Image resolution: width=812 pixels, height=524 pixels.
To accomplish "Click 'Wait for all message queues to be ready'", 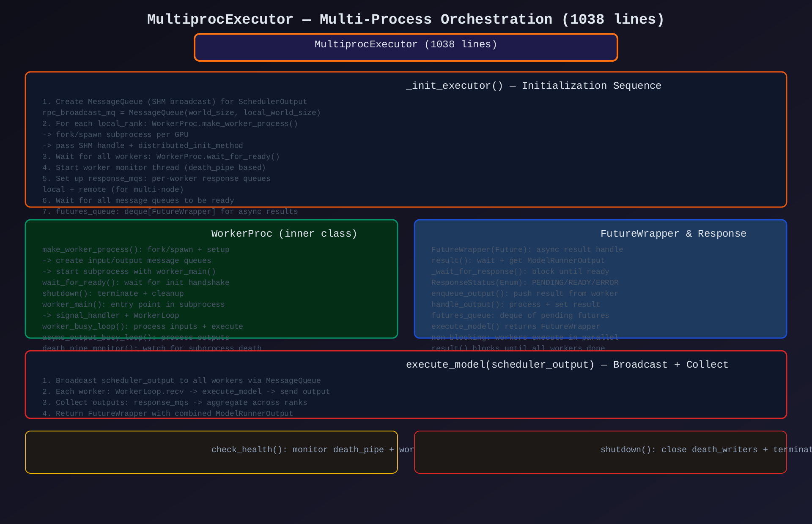I will (138, 201).
